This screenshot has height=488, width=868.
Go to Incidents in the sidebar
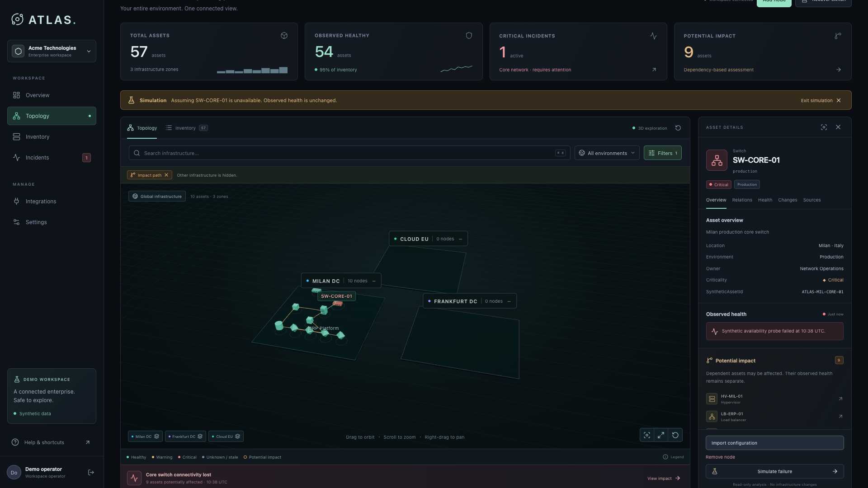[52, 158]
